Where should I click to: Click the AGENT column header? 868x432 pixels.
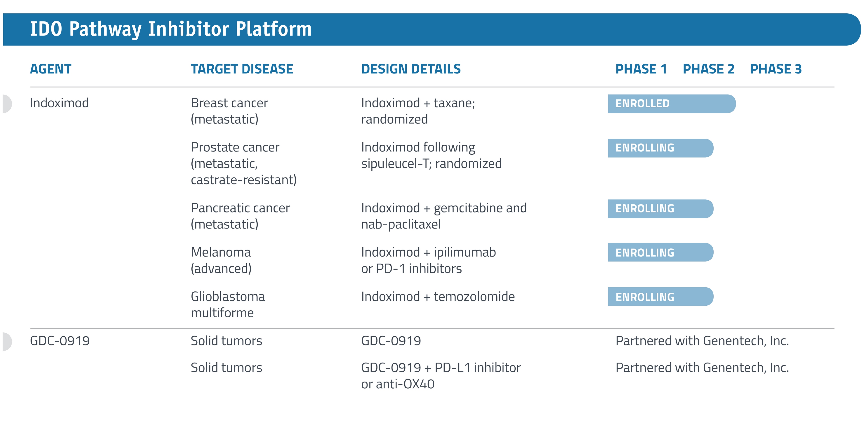(51, 69)
